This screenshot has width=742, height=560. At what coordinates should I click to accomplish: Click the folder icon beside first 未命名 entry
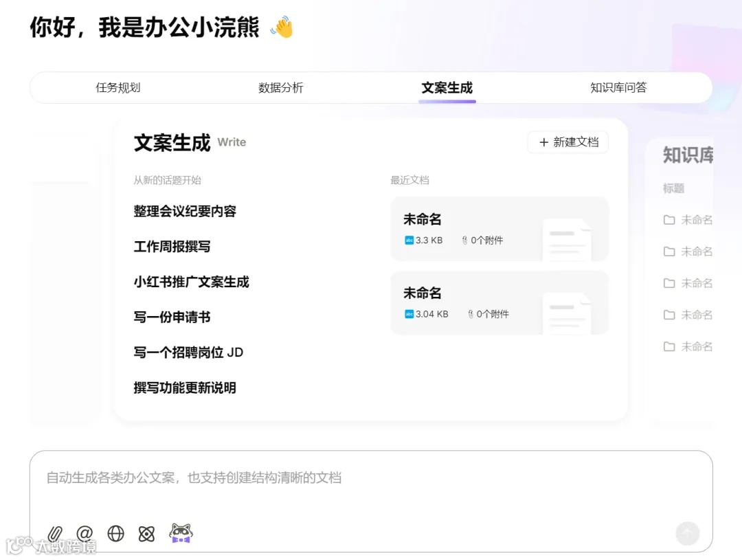(668, 220)
